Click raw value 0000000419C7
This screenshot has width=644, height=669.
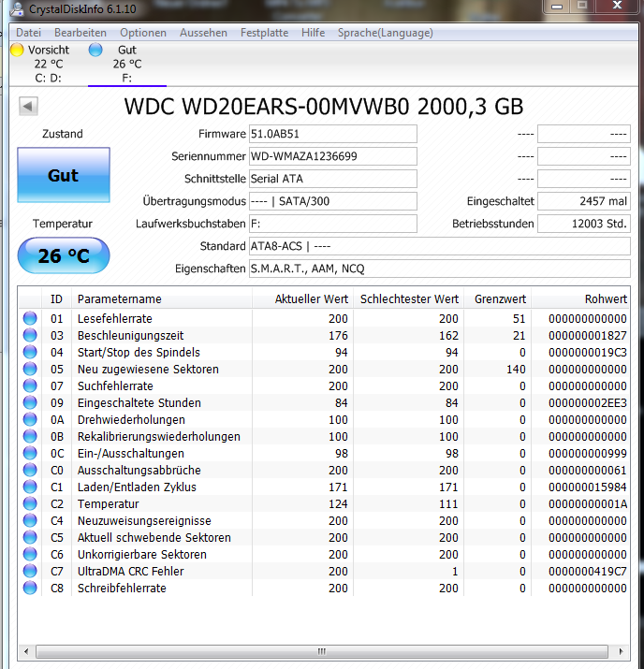pos(588,572)
